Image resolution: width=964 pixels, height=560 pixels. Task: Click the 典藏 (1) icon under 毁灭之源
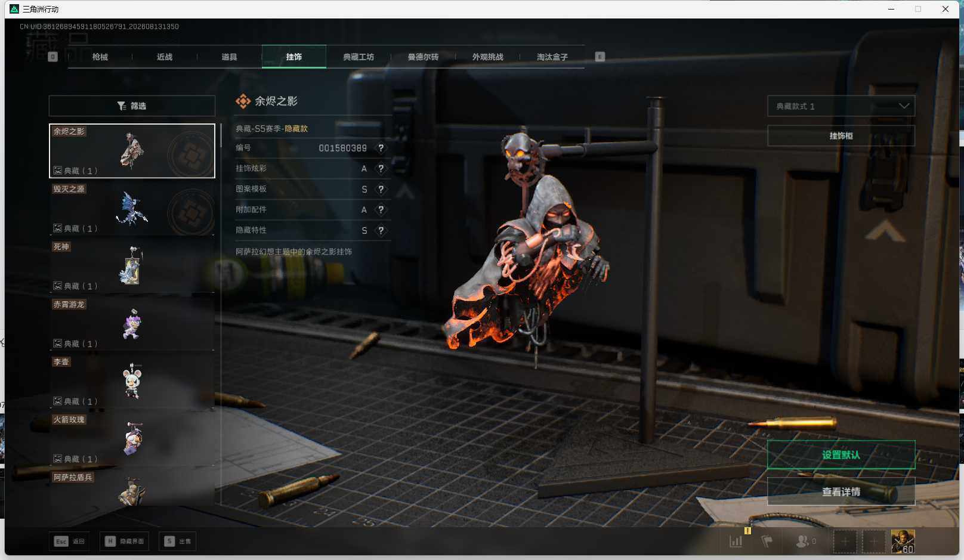point(57,228)
